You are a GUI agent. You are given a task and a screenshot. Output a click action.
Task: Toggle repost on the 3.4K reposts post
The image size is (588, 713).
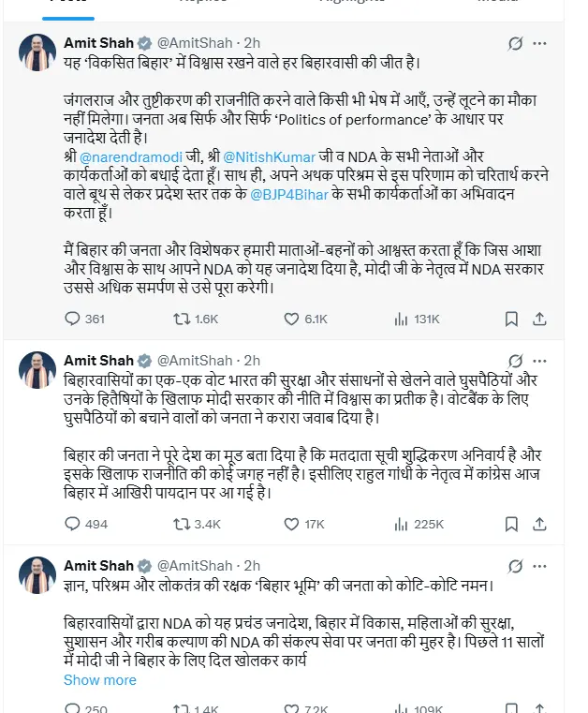click(x=182, y=524)
